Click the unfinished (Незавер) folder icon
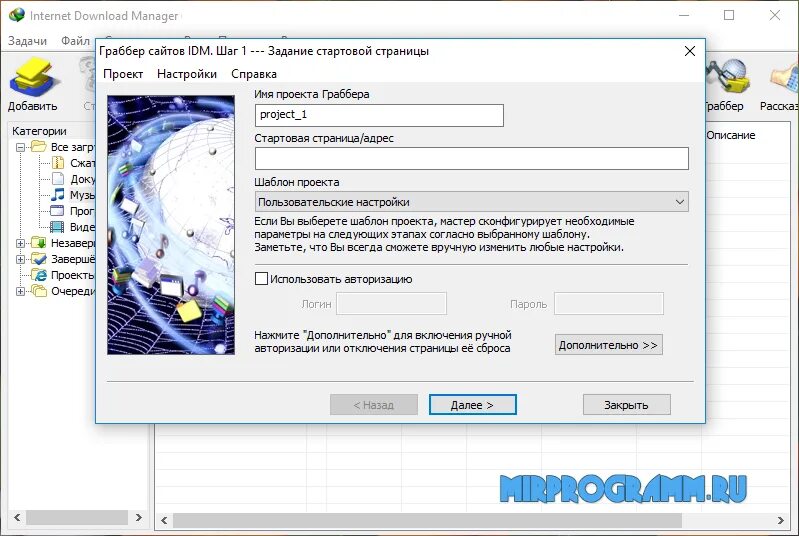 point(39,243)
